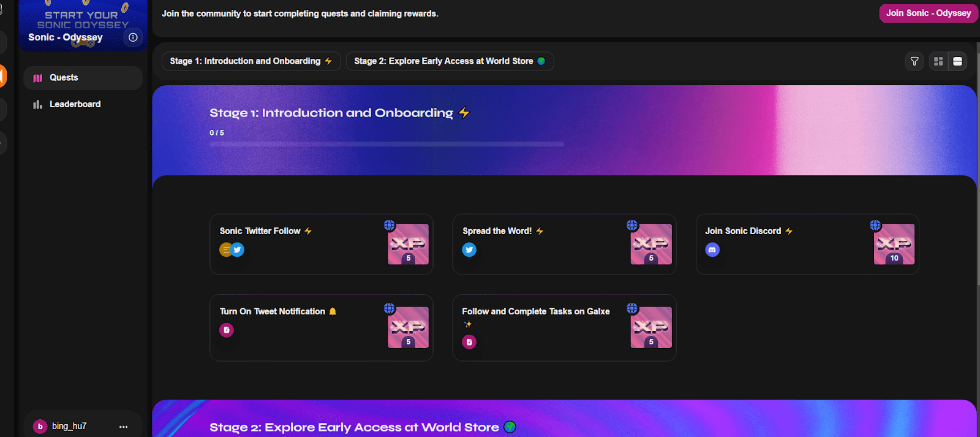This screenshot has width=980, height=437.
Task: Click the Quests sidebar icon
Action: pos(38,78)
